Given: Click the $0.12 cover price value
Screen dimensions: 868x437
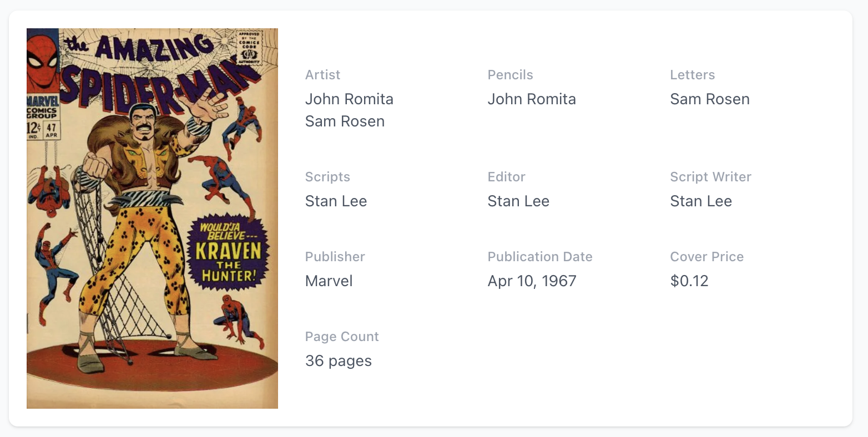Looking at the screenshot, I should pos(689,281).
